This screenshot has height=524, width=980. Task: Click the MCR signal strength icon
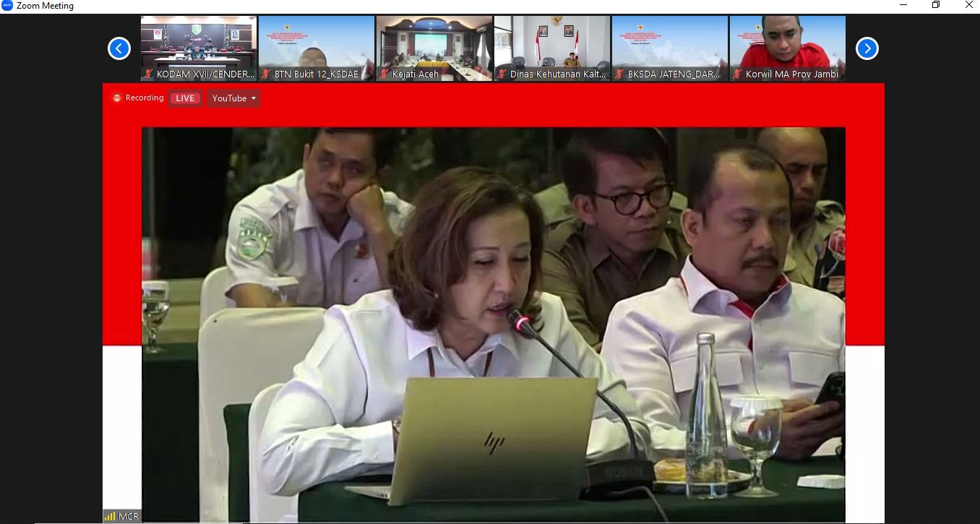click(110, 516)
